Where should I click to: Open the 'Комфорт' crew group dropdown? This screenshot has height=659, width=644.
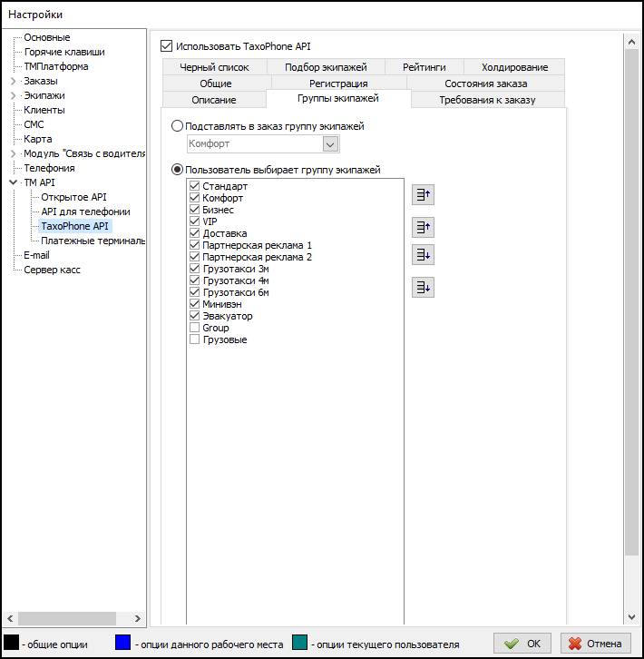point(330,143)
